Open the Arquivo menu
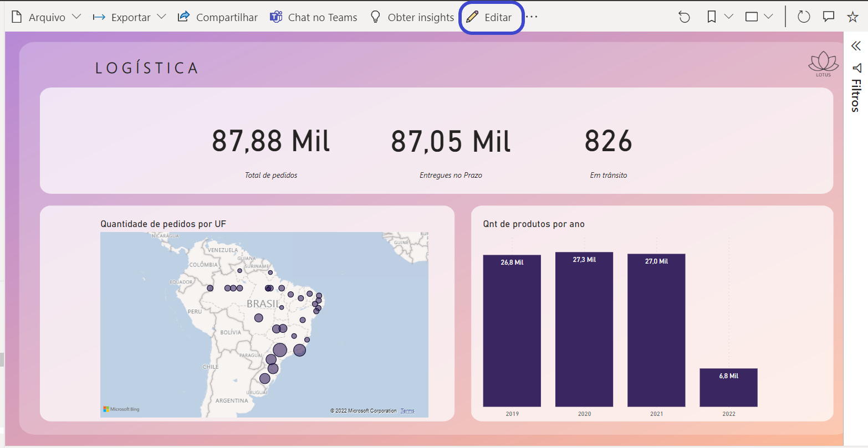 47,17
